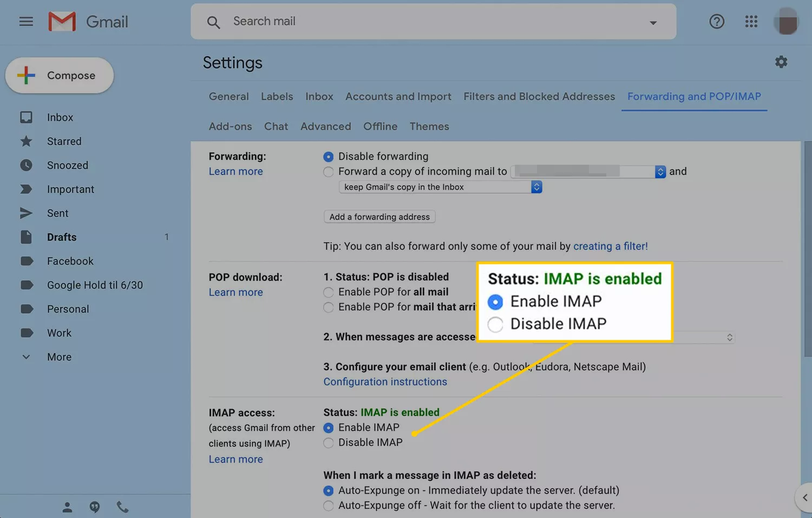Click the contacts person icon
The width and height of the screenshot is (812, 518).
(x=67, y=507)
